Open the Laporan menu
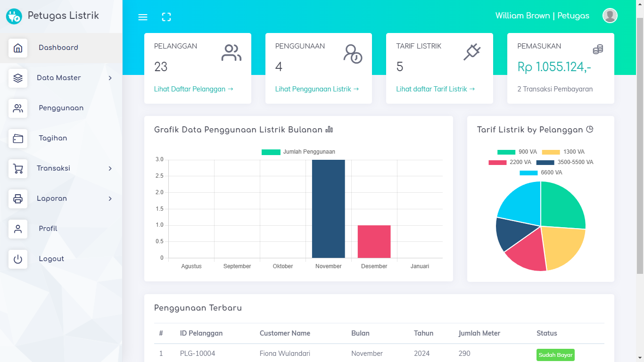This screenshot has height=362, width=644. 61,198
